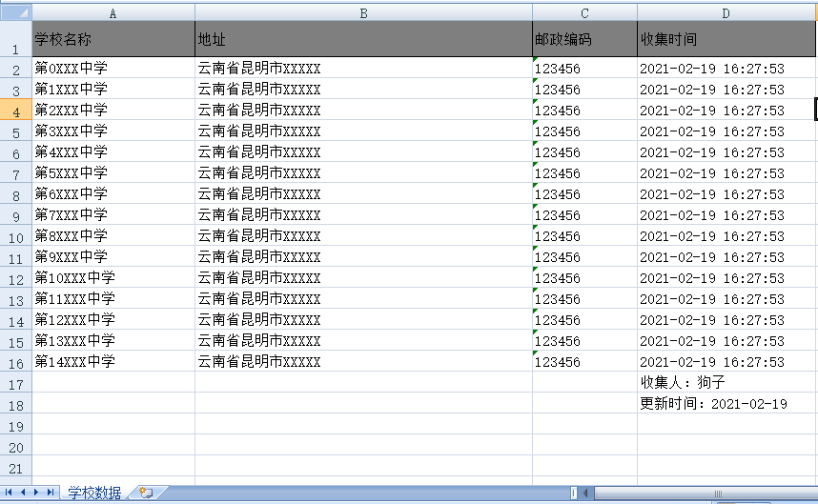Screen dimensions: 818x504
Task: Click postal code cell in row 3
Action: click(x=584, y=89)
